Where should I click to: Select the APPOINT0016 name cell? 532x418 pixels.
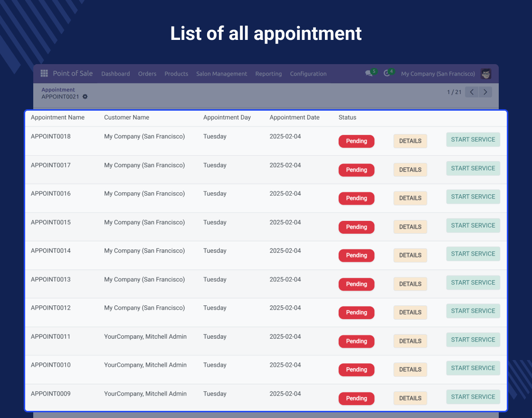[x=50, y=193]
